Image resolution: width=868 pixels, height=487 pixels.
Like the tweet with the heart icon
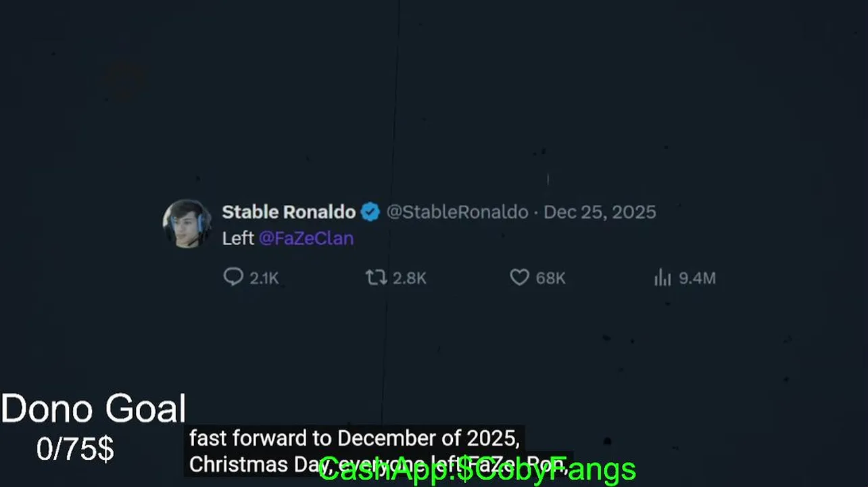[x=519, y=277]
